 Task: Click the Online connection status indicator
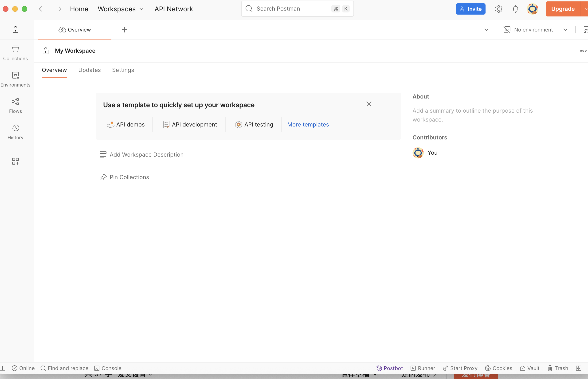point(23,368)
